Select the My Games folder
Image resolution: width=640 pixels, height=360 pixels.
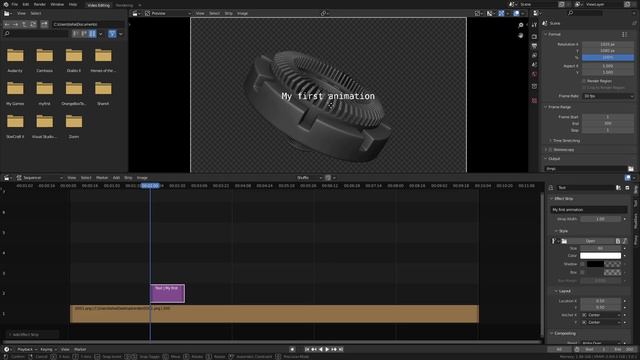(15, 93)
